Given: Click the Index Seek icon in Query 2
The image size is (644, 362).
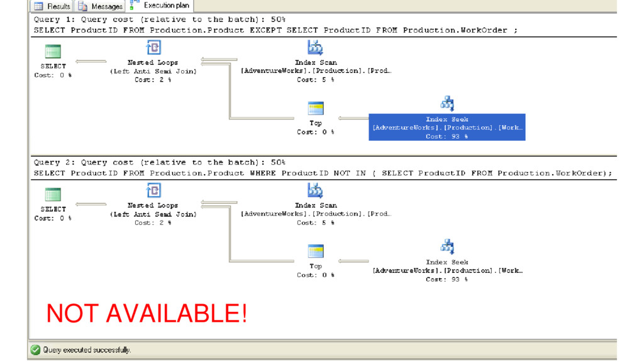Looking at the screenshot, I should click(447, 246).
